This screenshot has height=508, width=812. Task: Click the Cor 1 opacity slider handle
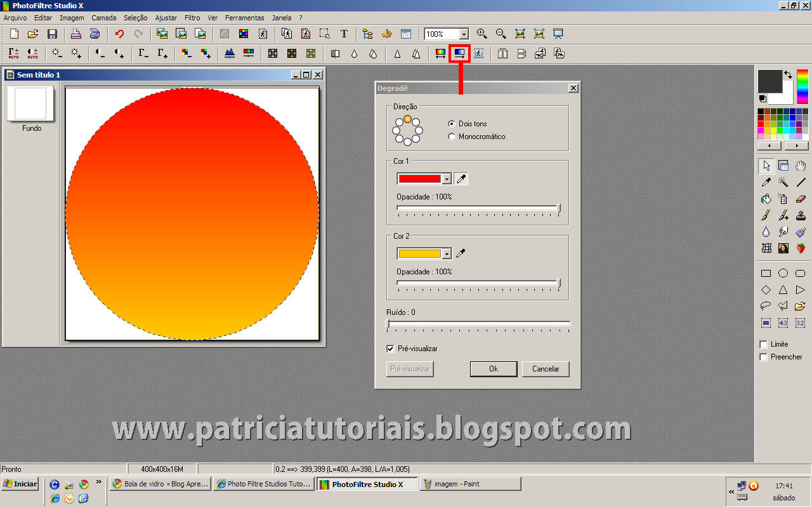(x=558, y=208)
